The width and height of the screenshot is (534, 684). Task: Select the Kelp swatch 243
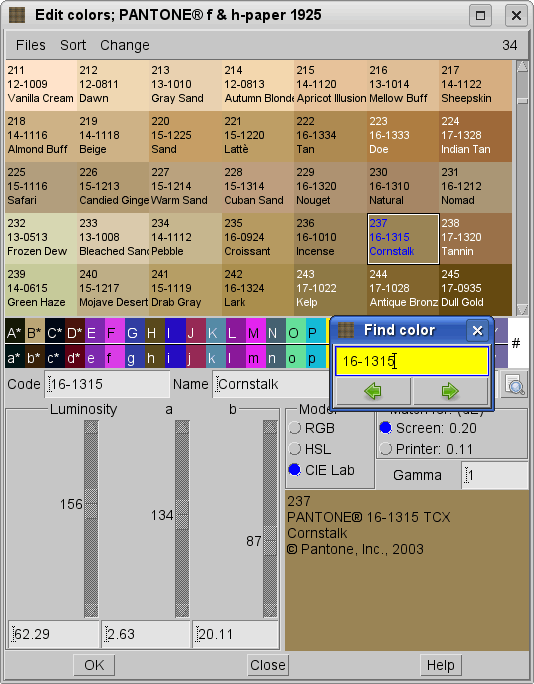click(330, 289)
